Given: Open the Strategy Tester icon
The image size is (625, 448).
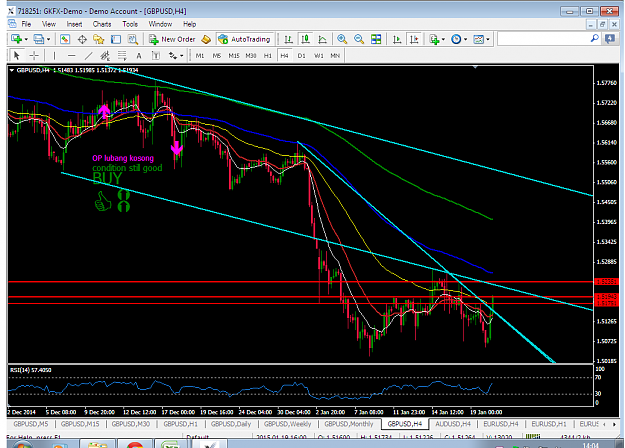Looking at the screenshot, I should 132,39.
